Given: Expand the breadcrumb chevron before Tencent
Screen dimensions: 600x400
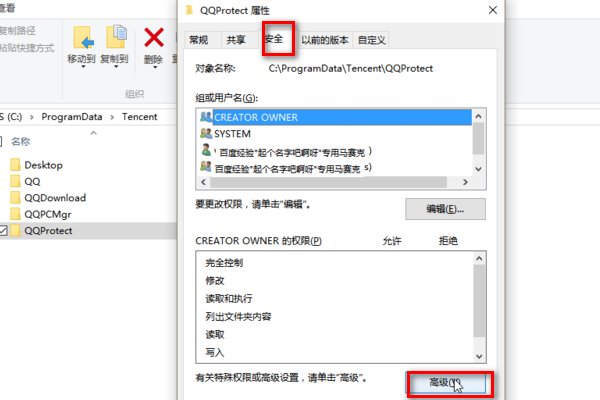Looking at the screenshot, I should (x=112, y=117).
